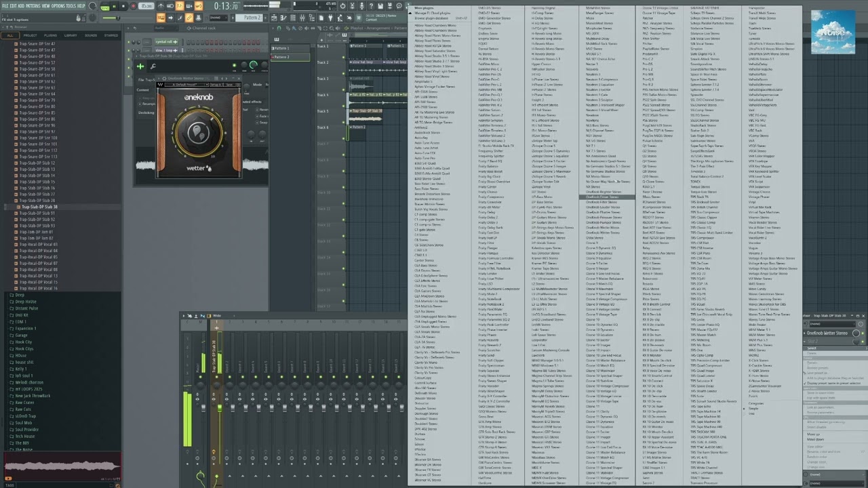Adjust the large OneKnob Wetter knob
Viewport: 868px width, 488px height.
pyautogui.click(x=199, y=134)
